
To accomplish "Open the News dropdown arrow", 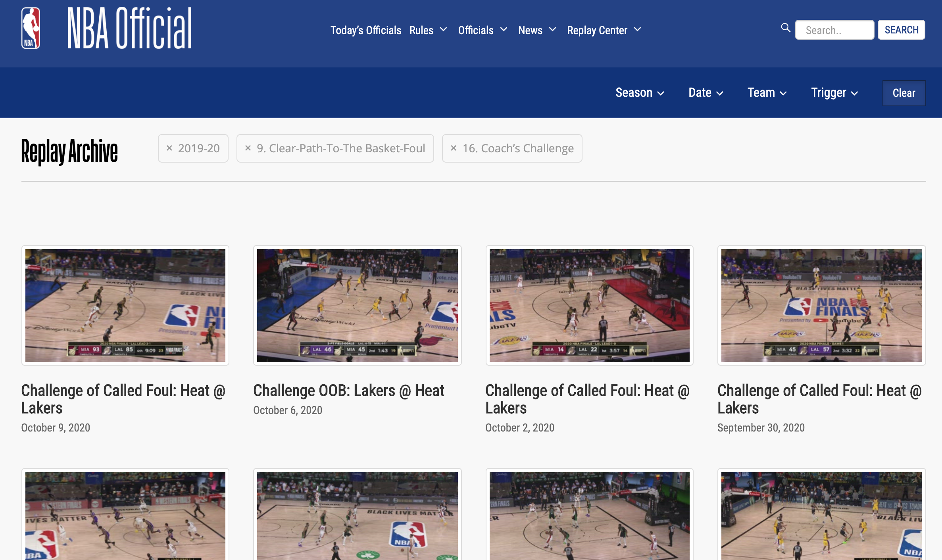I will tap(552, 30).
